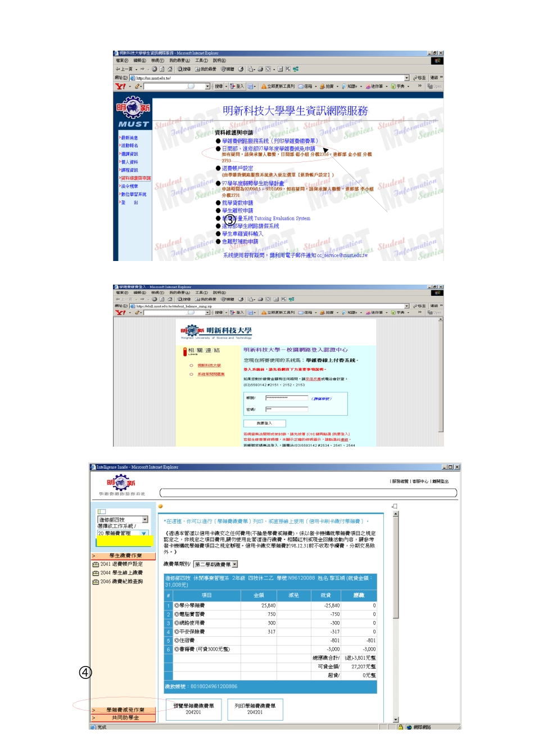Click the Yahoo Y! logo in top window
This screenshot has height=756, width=534.
[x=120, y=86]
